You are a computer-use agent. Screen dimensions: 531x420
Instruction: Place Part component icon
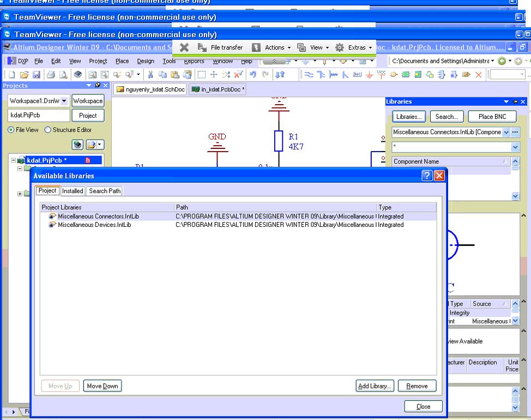pyautogui.click(x=394, y=75)
